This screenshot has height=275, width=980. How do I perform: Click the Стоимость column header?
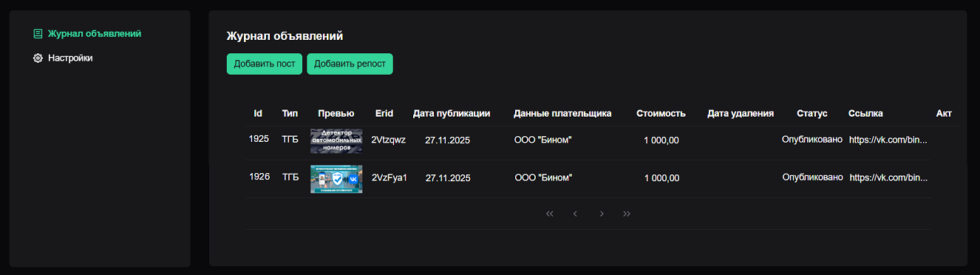click(x=661, y=113)
